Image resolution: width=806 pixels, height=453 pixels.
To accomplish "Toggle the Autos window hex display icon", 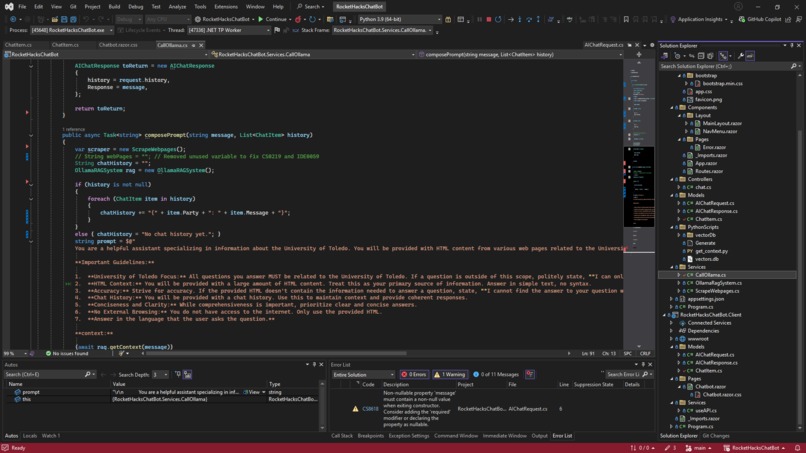I will (x=188, y=374).
